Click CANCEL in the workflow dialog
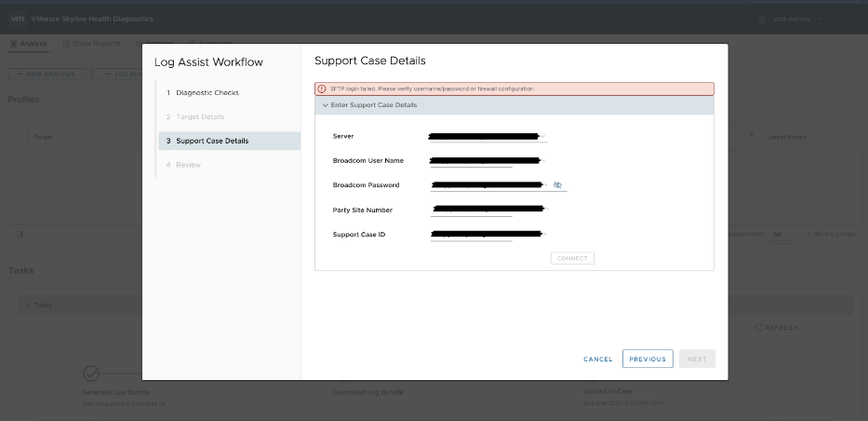The width and height of the screenshot is (868, 421). click(598, 359)
